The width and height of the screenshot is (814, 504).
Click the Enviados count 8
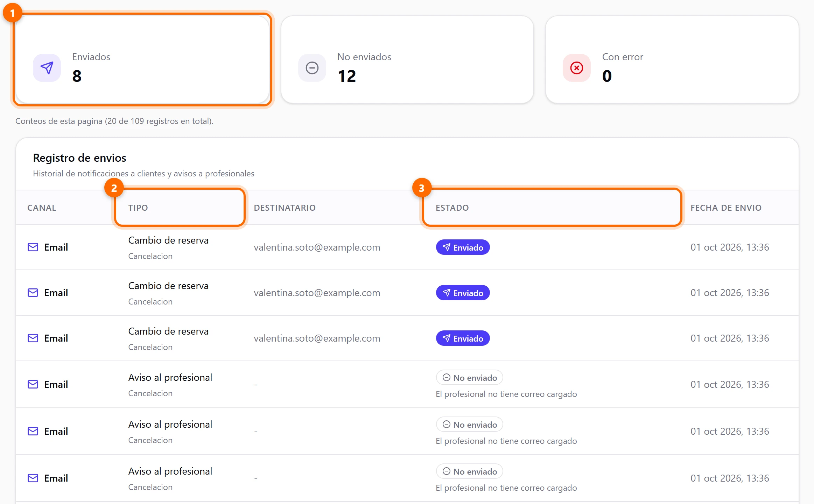pyautogui.click(x=77, y=76)
